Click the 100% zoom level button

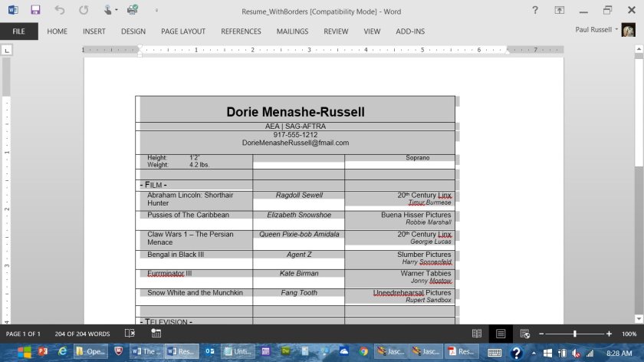(629, 334)
